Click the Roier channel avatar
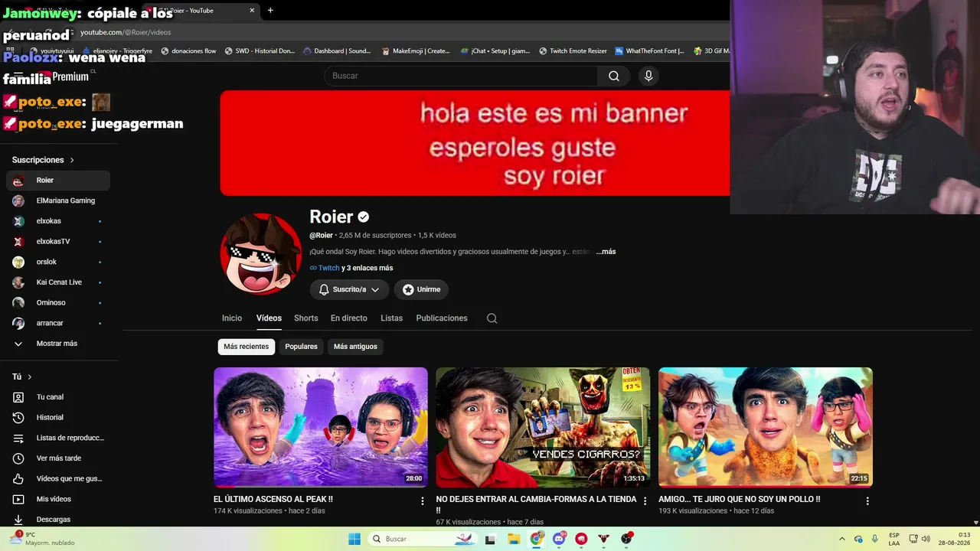Screen dimensions: 980x551 (x=260, y=254)
